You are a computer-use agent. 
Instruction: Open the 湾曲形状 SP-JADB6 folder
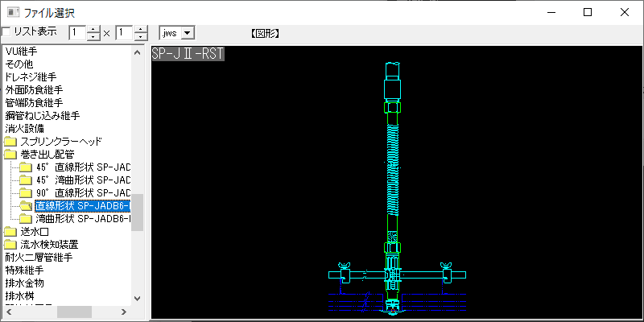point(84,218)
